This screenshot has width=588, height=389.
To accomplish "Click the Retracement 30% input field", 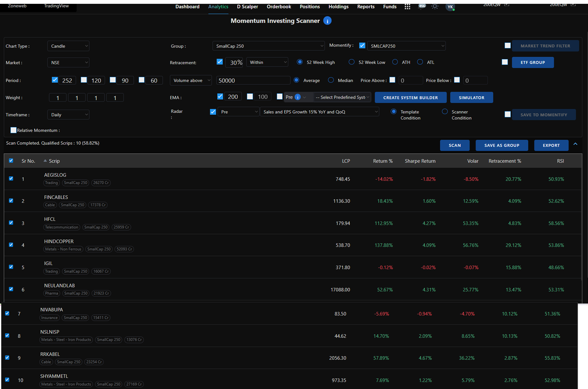I will coord(234,62).
